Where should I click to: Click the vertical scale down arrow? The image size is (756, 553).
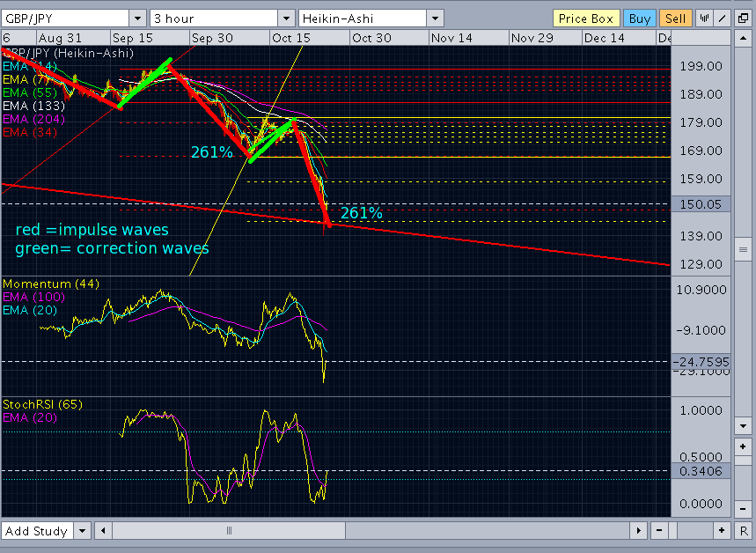pyautogui.click(x=743, y=426)
